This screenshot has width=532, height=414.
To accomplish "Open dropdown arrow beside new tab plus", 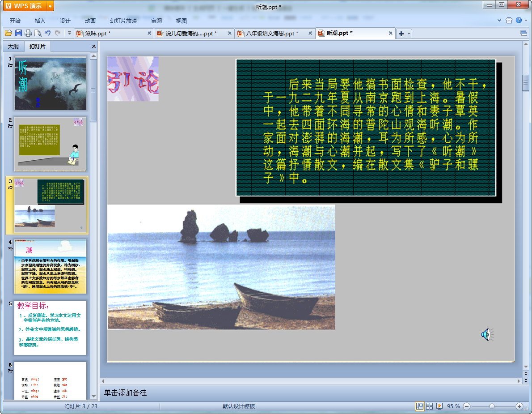I will (409, 34).
